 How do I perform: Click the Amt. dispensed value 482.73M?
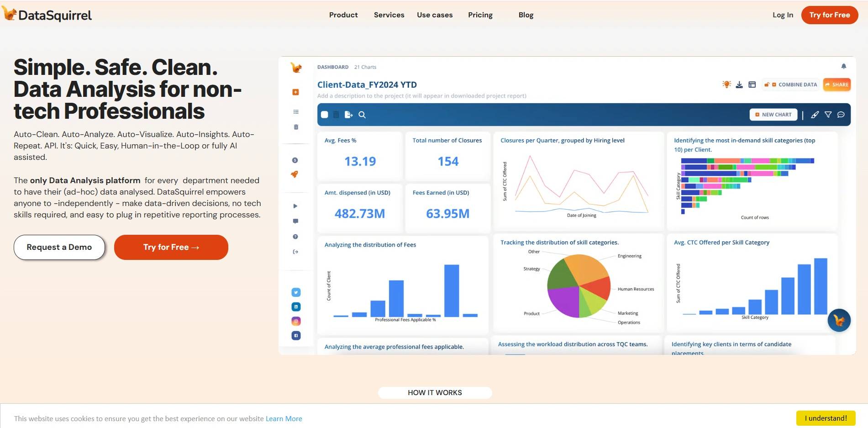click(x=360, y=214)
